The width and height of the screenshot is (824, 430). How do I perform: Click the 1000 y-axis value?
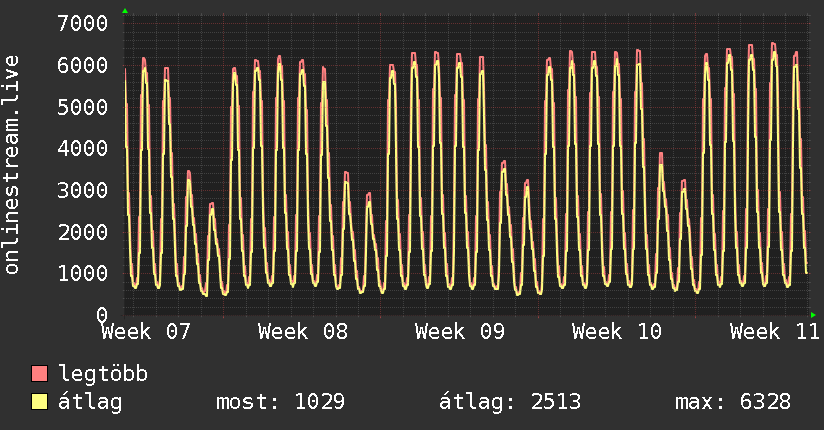[x=83, y=273]
